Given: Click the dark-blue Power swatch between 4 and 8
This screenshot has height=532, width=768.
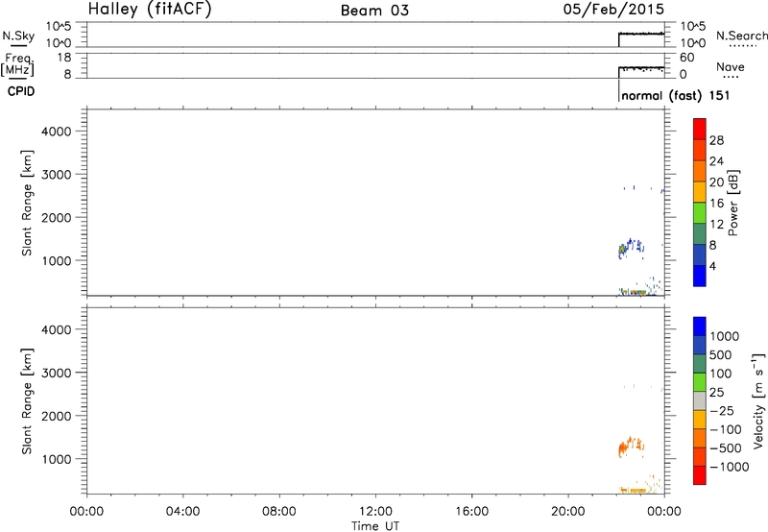Looking at the screenshot, I should [x=700, y=255].
